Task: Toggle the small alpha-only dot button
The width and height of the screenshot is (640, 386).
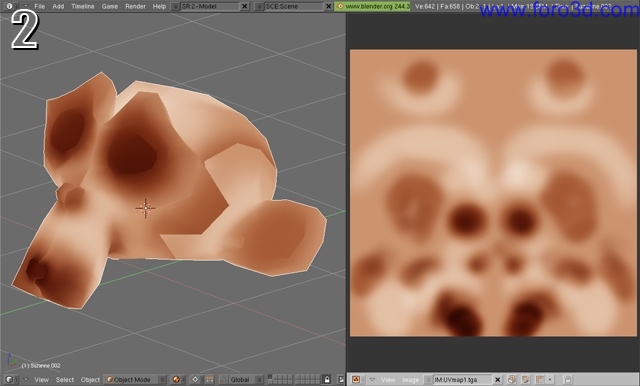Action: point(550,379)
